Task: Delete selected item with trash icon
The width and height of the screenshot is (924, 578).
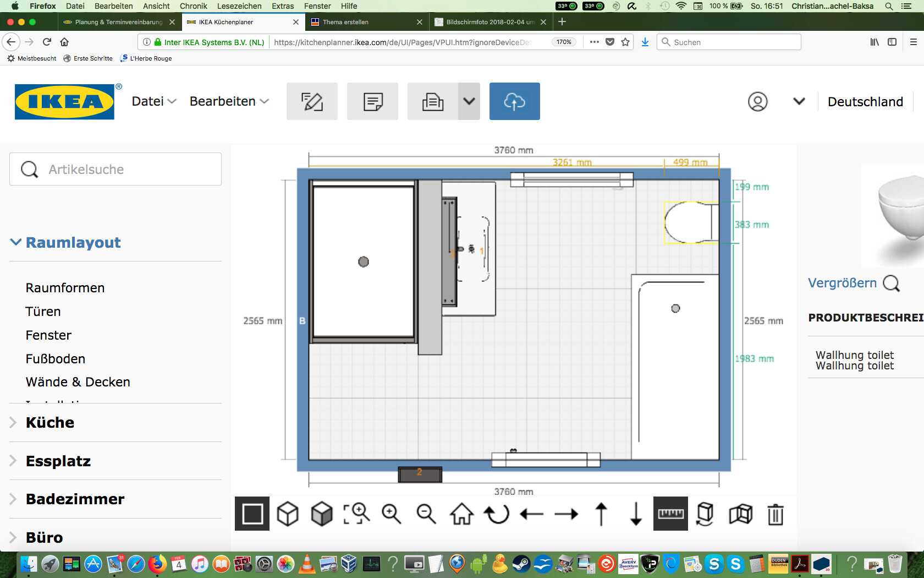Action: coord(776,514)
